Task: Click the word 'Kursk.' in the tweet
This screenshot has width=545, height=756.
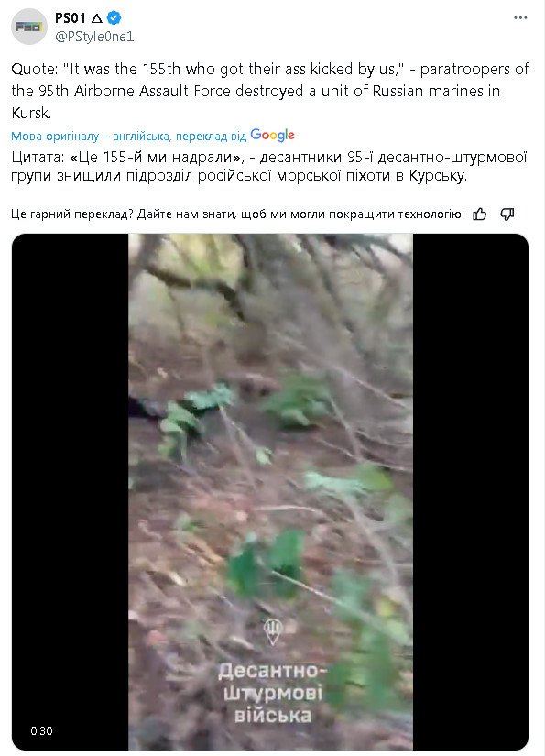Action: [31, 113]
